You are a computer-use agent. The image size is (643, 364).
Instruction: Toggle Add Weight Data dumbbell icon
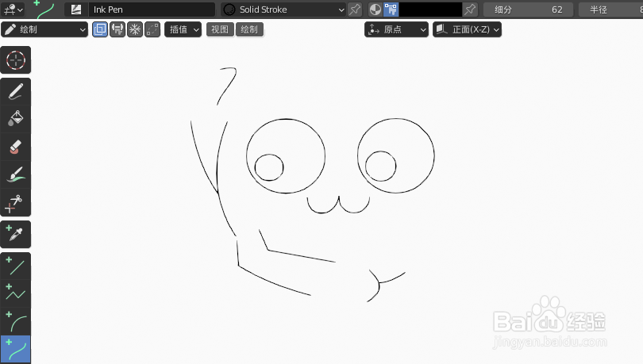coord(117,29)
